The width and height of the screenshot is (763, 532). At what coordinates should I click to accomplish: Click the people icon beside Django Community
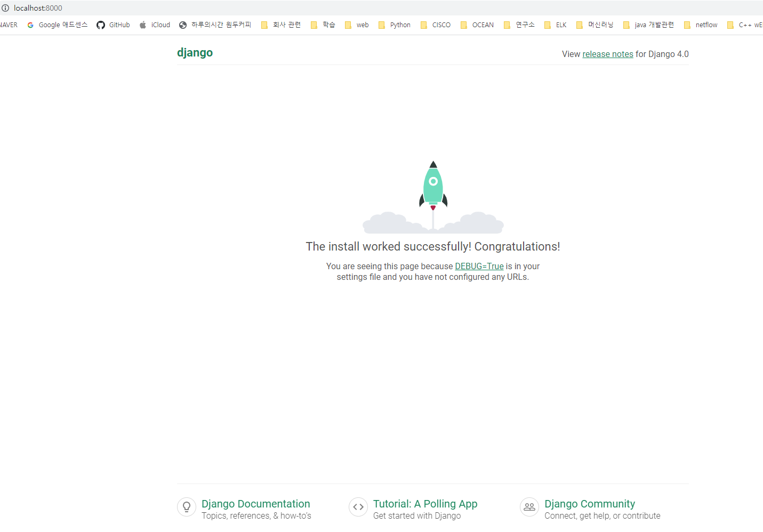[529, 507]
